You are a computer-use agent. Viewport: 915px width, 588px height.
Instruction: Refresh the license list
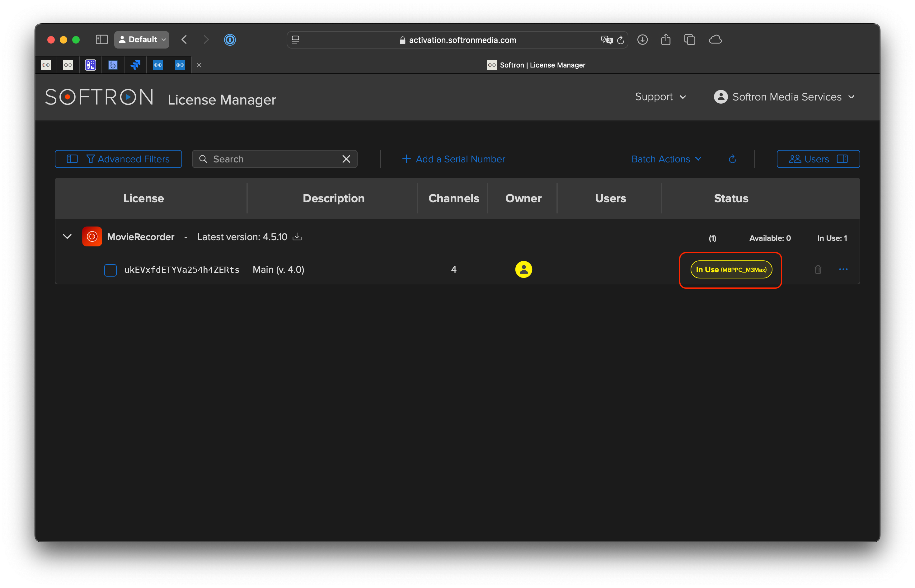tap(732, 159)
